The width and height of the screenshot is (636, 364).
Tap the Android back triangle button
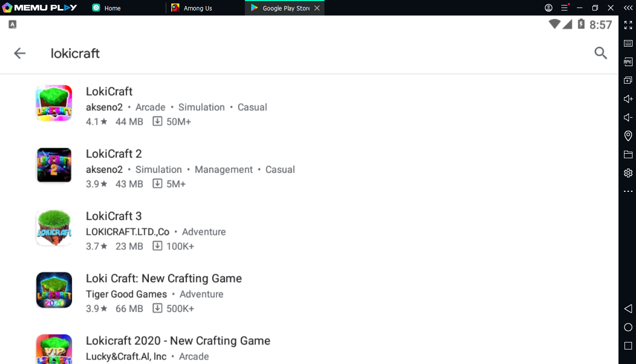coord(628,308)
